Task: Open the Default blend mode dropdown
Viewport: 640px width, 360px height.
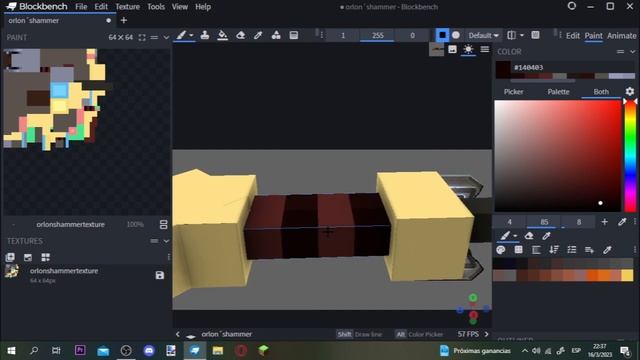Action: pos(483,36)
